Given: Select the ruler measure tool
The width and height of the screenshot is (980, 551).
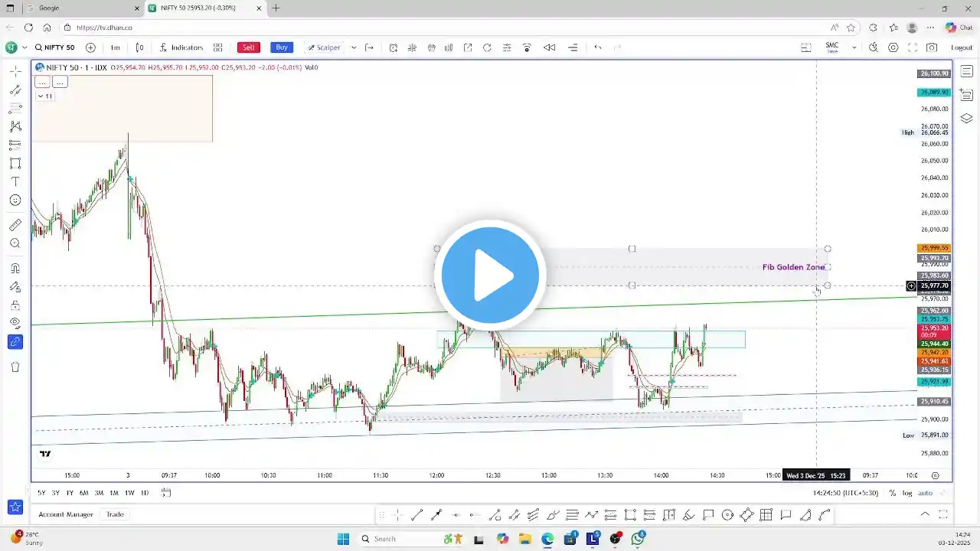Looking at the screenshot, I should [x=15, y=225].
